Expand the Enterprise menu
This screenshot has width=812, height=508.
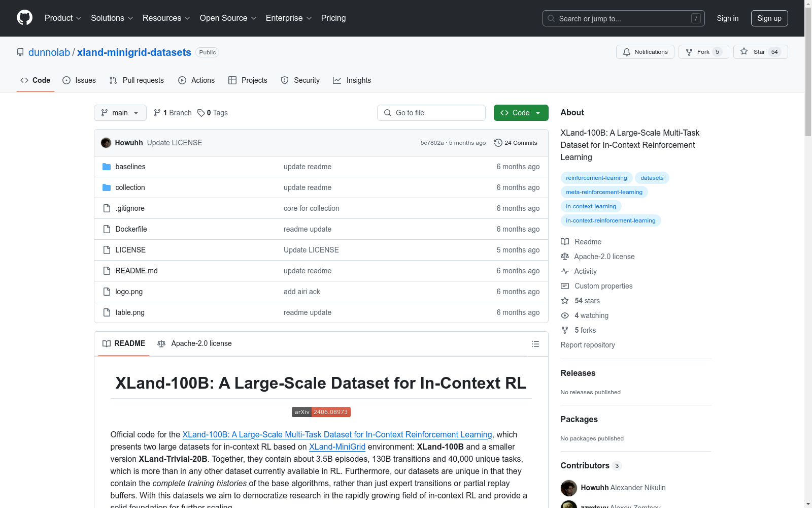click(289, 18)
